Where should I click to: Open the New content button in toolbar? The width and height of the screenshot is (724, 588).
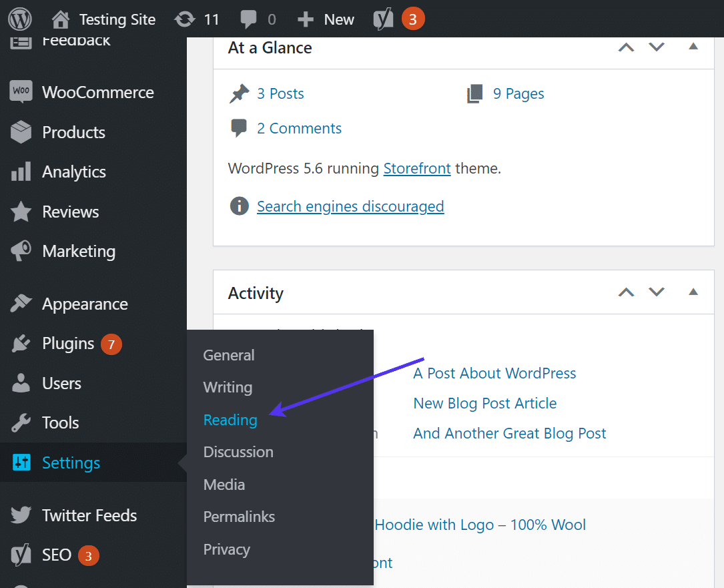[326, 19]
